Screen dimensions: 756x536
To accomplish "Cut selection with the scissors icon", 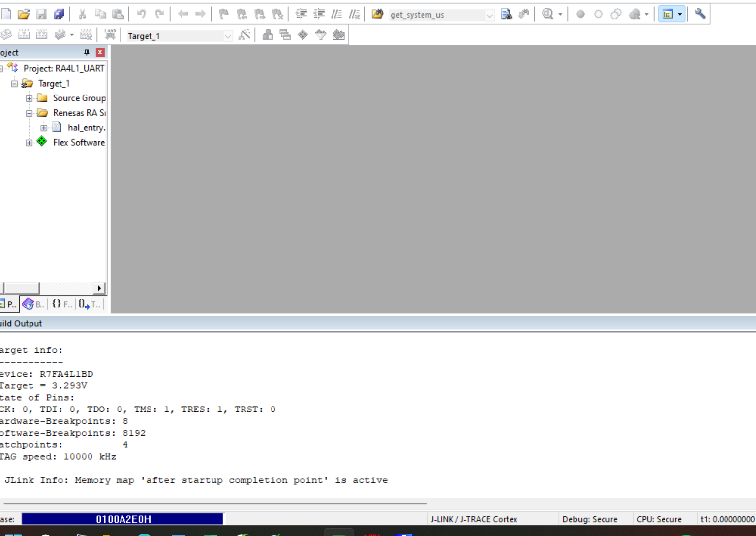I will click(82, 14).
